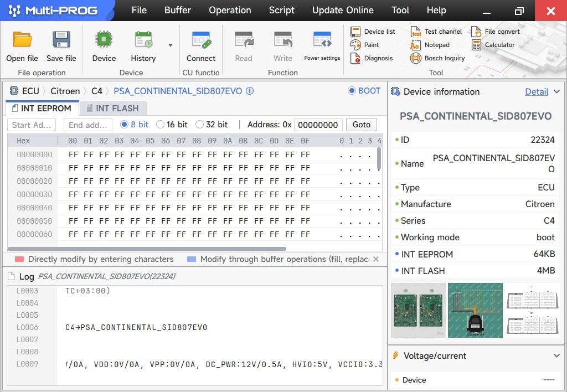Open the Script menu
This screenshot has width=567, height=392.
(x=282, y=10)
